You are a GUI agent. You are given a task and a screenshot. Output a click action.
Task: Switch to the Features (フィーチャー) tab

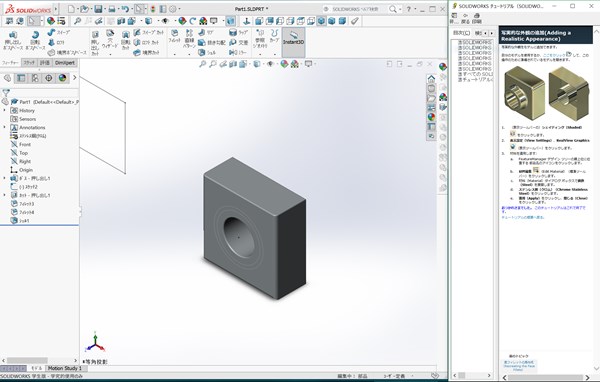click(x=10, y=62)
